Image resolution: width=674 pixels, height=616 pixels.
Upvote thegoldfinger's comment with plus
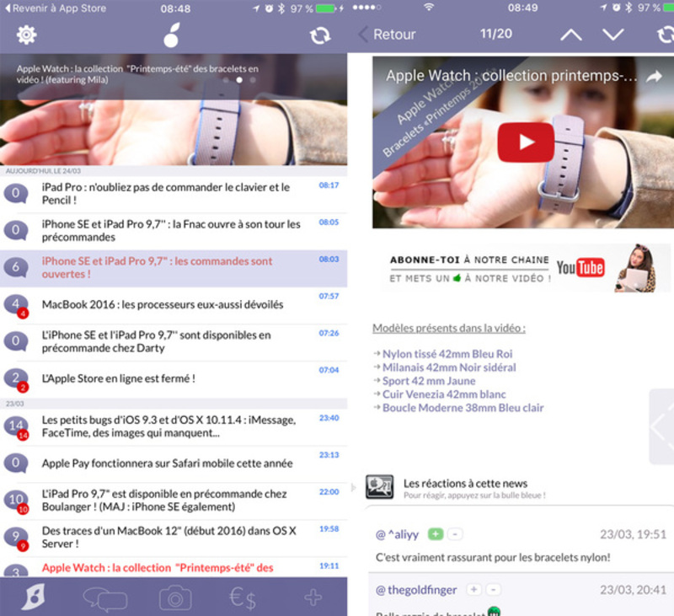(x=474, y=589)
